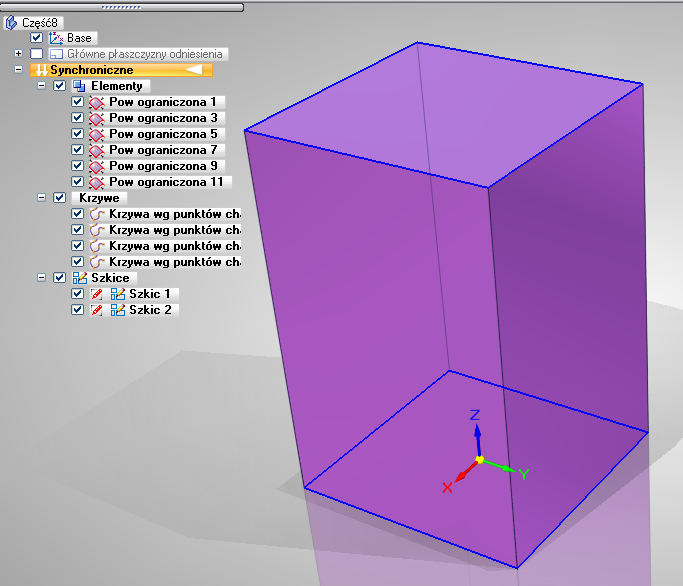Screen dimensions: 683x586
Task: Select the top face of the box
Action: coord(444,115)
